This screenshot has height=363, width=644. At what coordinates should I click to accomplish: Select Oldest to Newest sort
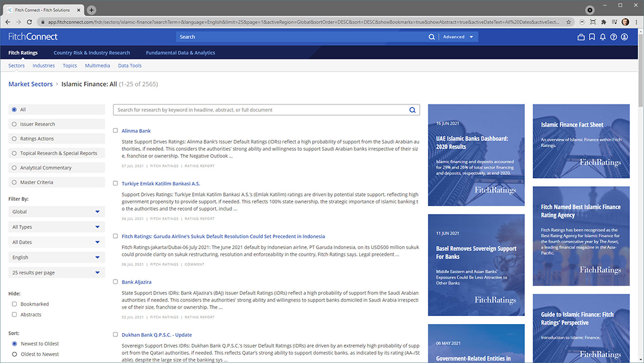point(14,354)
